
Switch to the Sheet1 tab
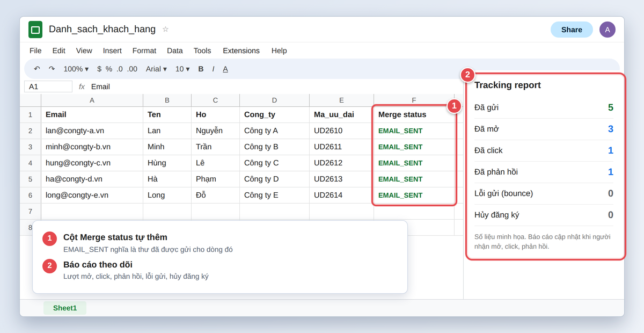(x=65, y=308)
